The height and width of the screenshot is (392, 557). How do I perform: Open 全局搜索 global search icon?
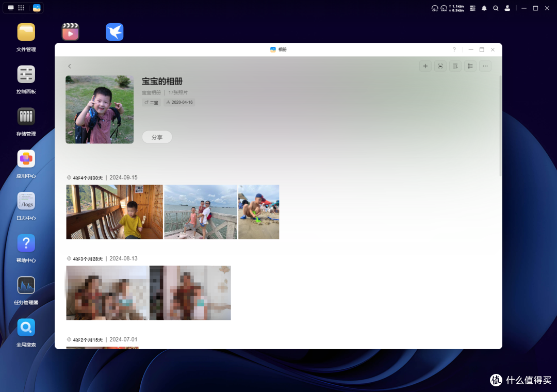pyautogui.click(x=26, y=328)
